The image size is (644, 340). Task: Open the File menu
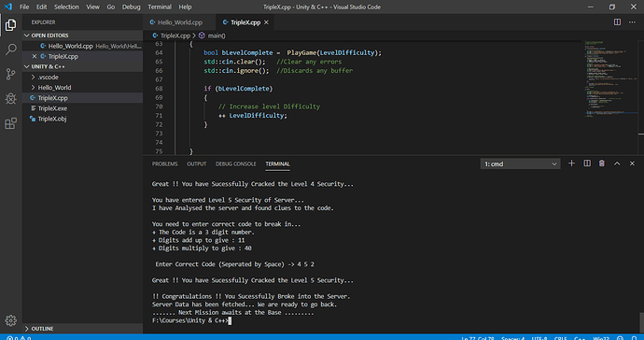pyautogui.click(x=24, y=7)
